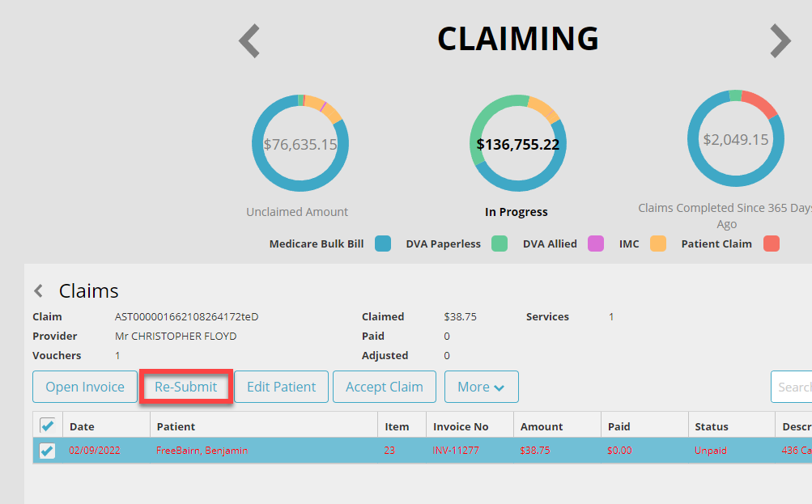This screenshot has width=812, height=504.
Task: Expand the More dropdown menu
Action: coord(481,387)
